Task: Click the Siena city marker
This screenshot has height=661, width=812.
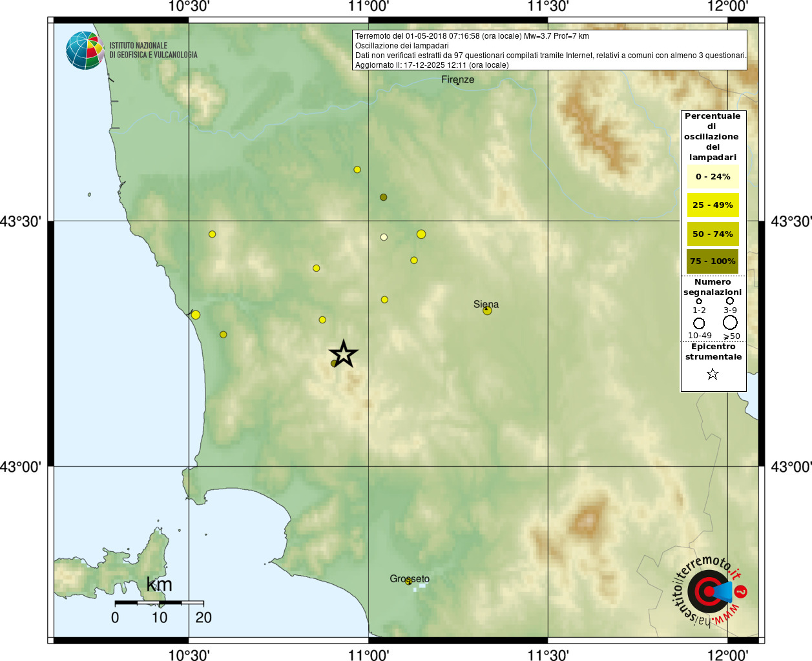Action: tap(487, 310)
